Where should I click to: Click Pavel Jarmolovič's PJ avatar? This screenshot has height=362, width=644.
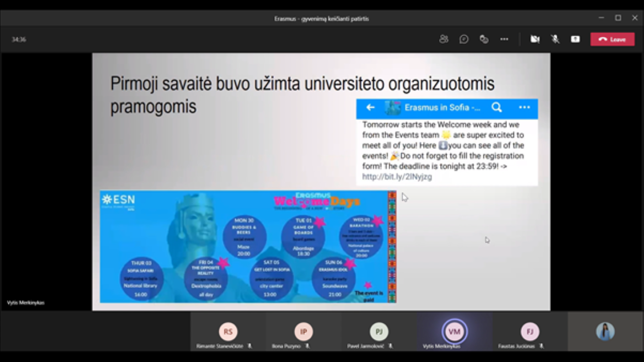(379, 332)
